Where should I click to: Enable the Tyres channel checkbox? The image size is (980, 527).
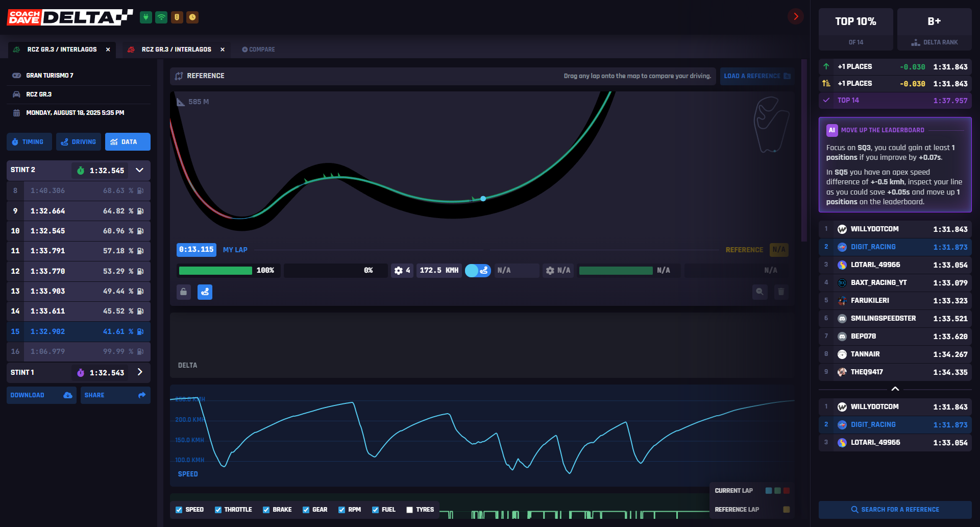tap(409, 510)
